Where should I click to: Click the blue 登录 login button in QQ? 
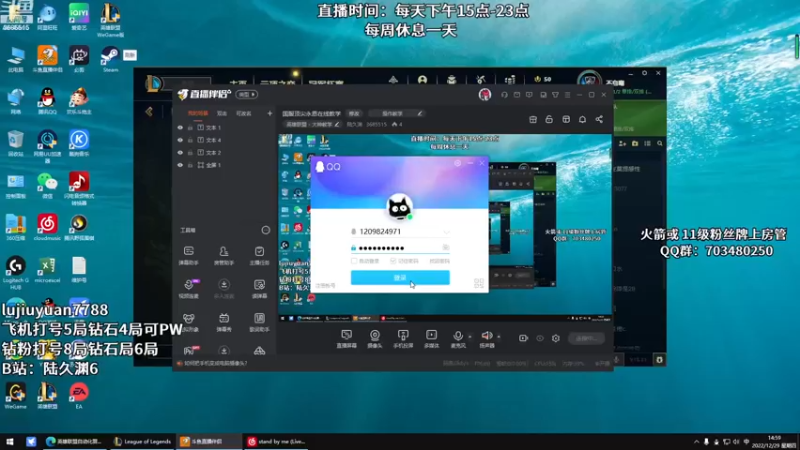click(x=400, y=277)
